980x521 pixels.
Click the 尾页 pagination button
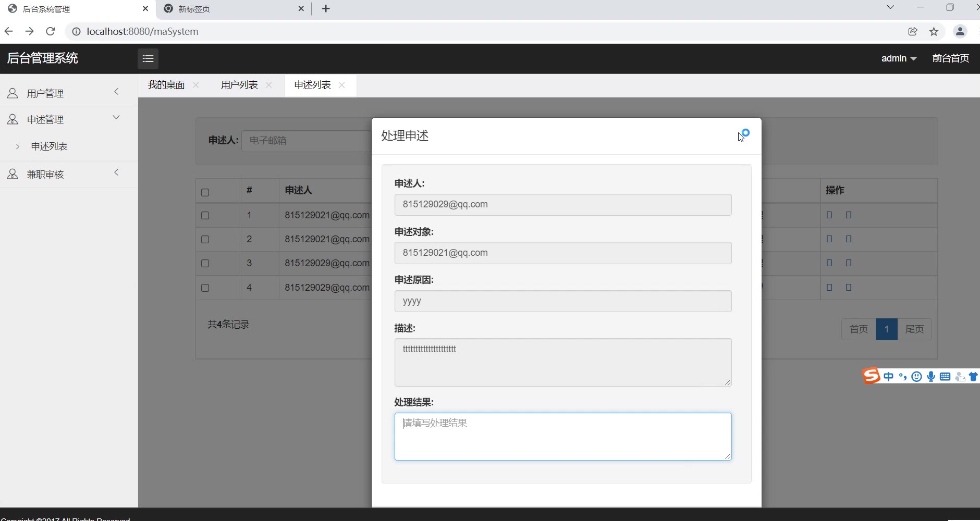pos(914,329)
